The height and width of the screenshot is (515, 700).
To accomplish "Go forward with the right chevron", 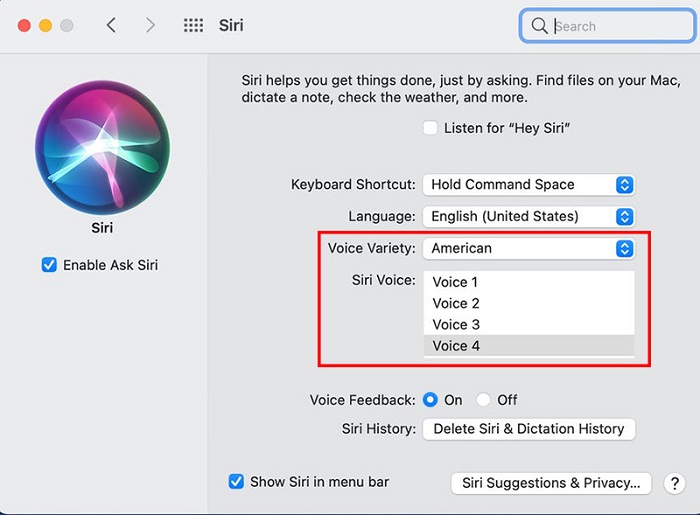I will (x=150, y=25).
